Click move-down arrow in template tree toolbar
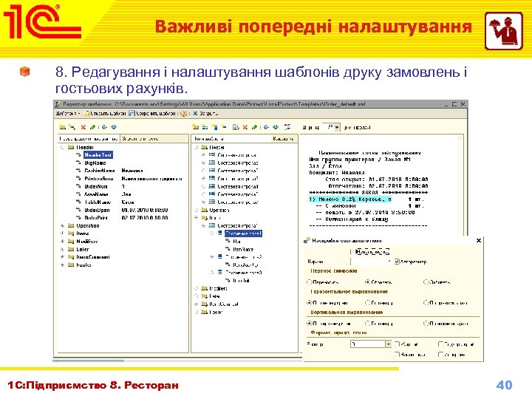 pyautogui.click(x=276, y=127)
